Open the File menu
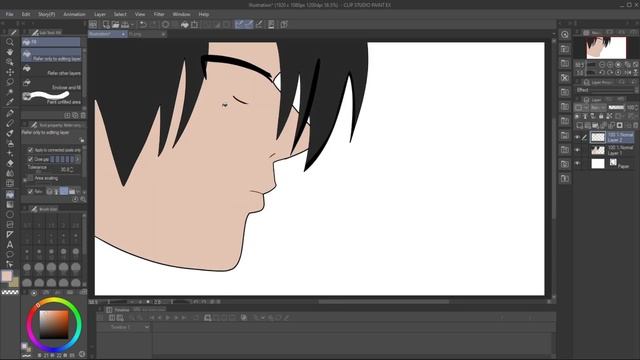640x360 pixels. tap(10, 14)
